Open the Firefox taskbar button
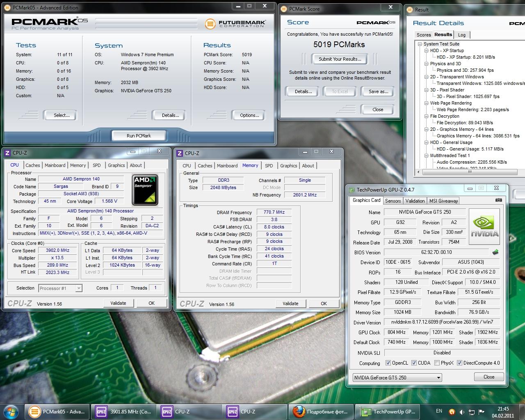Viewport: 525px width, 420px height. (x=321, y=411)
